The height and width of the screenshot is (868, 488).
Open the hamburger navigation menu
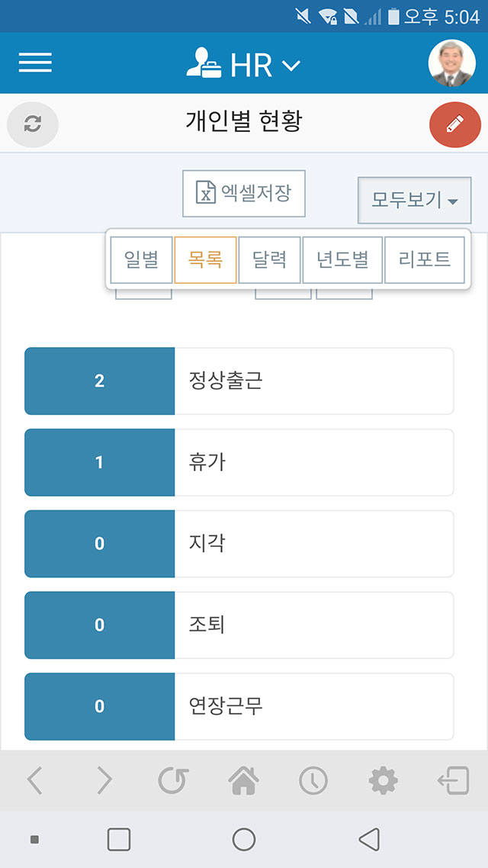tap(35, 63)
